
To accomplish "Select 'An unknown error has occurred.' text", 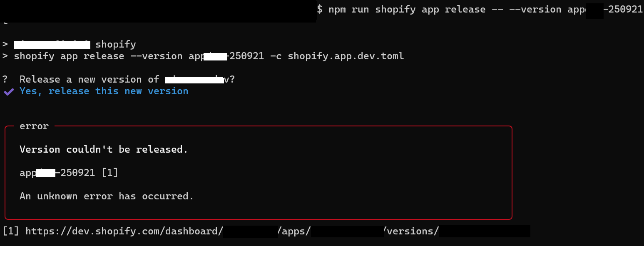I will point(107,196).
